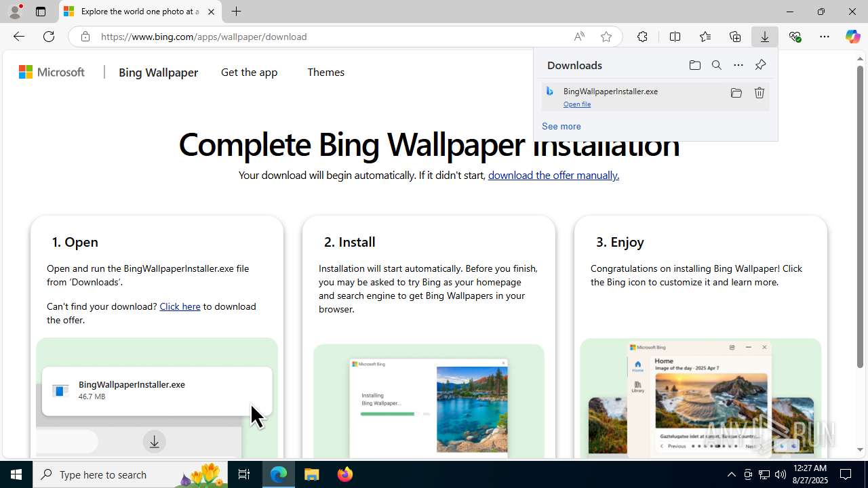Click See more in Downloads panel
The image size is (868, 488).
[x=561, y=126]
